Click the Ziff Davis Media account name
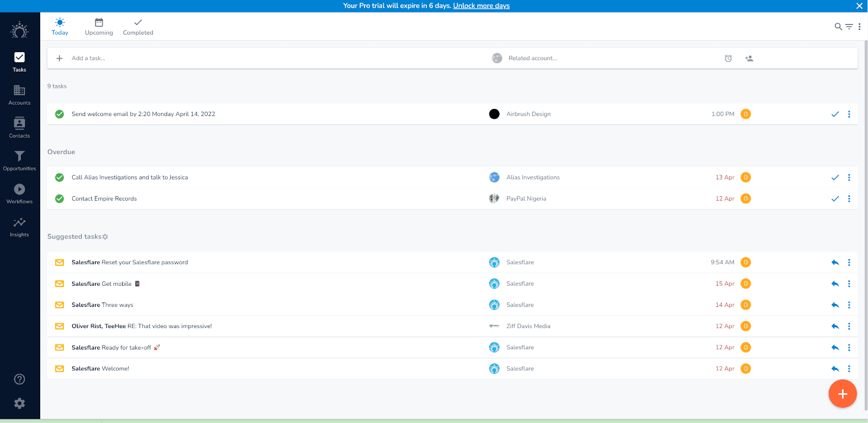This screenshot has width=868, height=423. [528, 326]
